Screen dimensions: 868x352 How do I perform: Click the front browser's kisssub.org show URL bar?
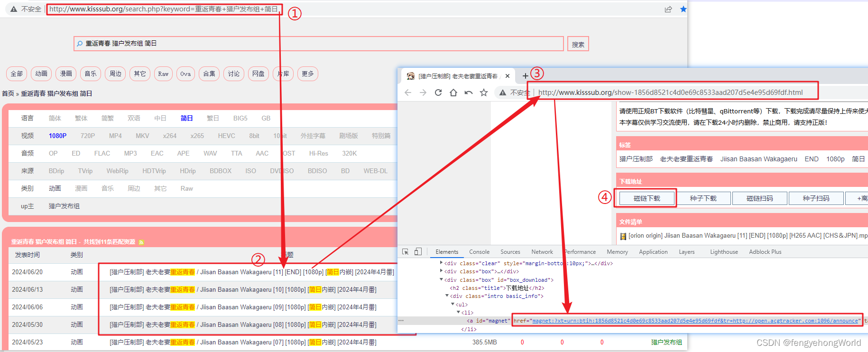[670, 93]
